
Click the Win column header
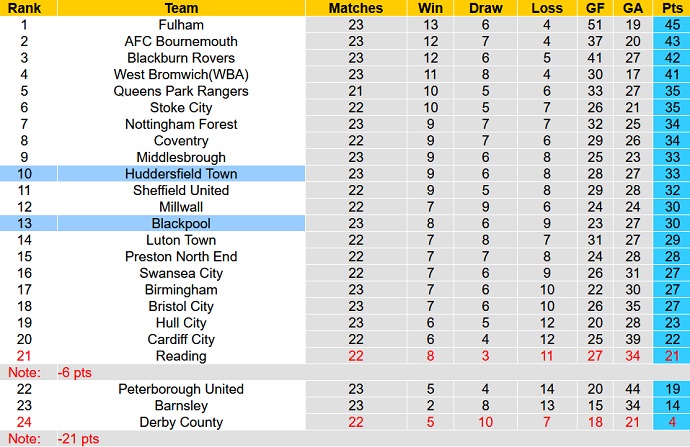point(431,8)
